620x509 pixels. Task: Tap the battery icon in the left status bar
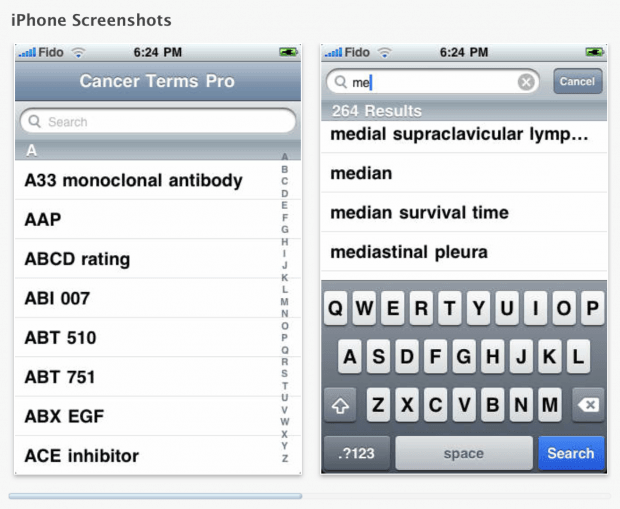[289, 52]
